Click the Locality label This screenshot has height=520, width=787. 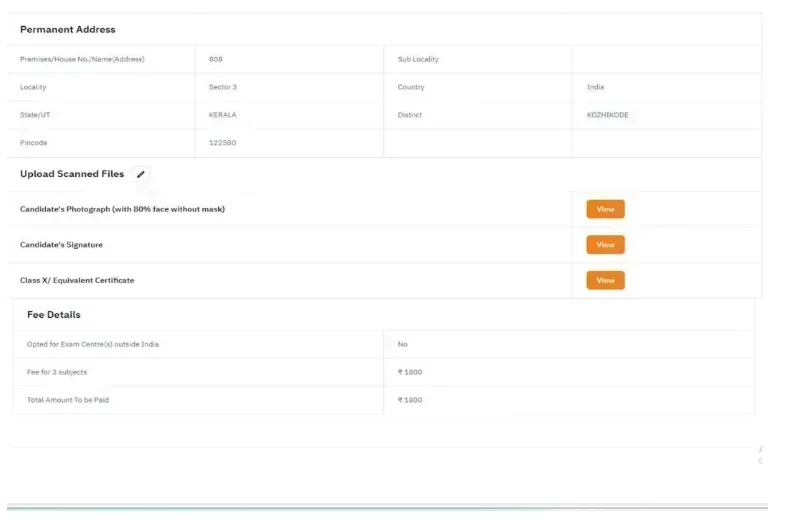pyautogui.click(x=33, y=87)
